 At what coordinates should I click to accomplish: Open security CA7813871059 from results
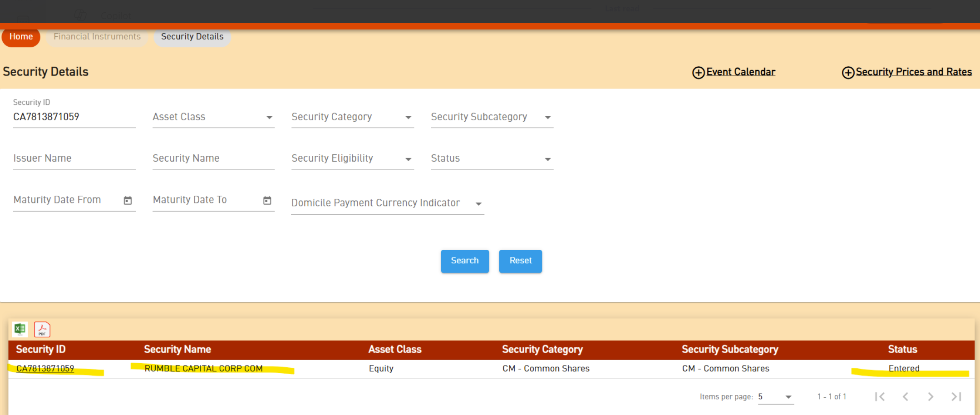coord(45,368)
